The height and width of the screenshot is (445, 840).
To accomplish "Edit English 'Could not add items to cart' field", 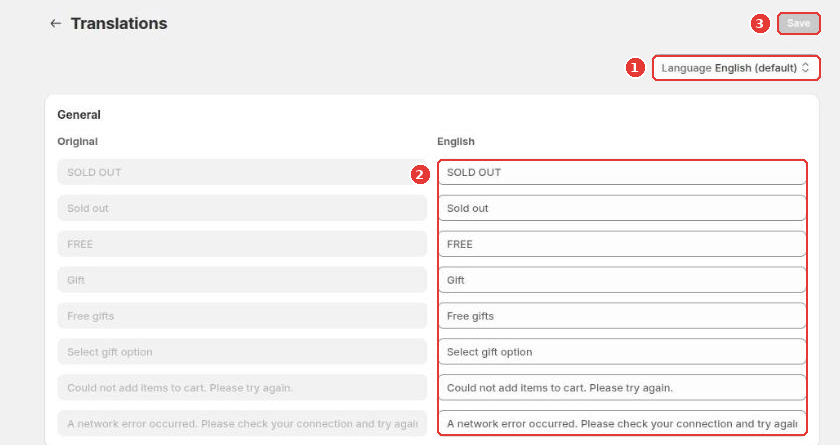I will point(622,388).
